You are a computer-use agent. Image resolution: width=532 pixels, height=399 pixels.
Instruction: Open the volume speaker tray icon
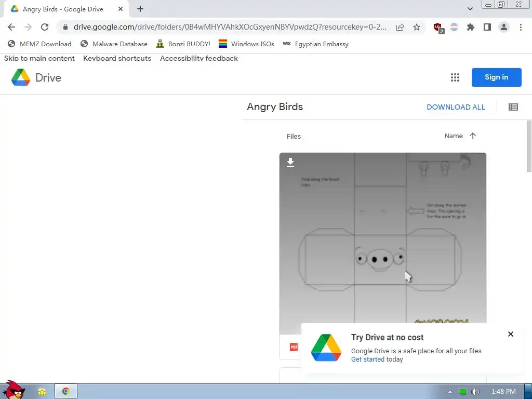coord(475,392)
